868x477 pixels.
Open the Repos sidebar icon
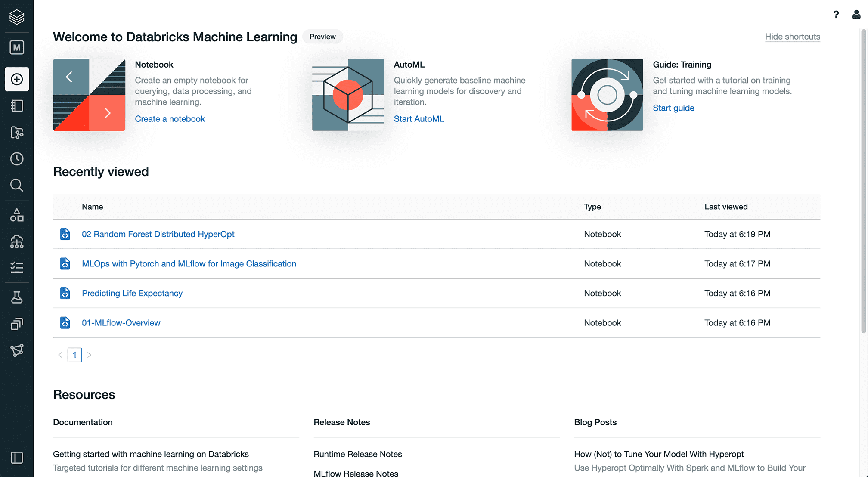pos(17,133)
